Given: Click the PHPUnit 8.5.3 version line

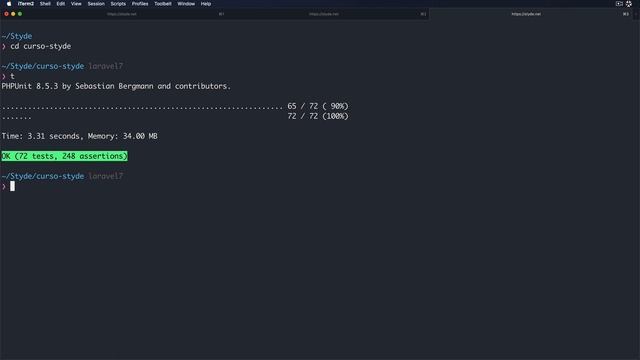Looking at the screenshot, I should 116,86.
